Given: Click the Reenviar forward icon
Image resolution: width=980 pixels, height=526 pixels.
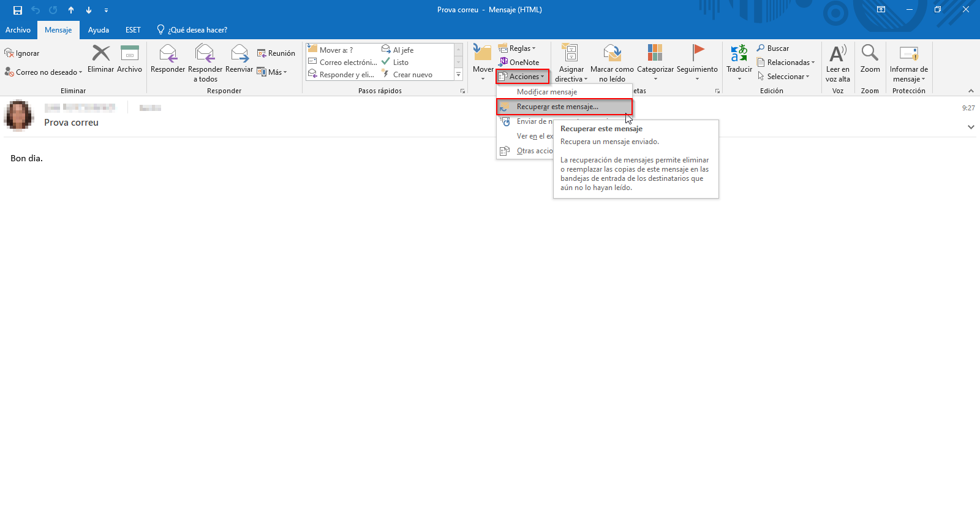Looking at the screenshot, I should pos(239,54).
